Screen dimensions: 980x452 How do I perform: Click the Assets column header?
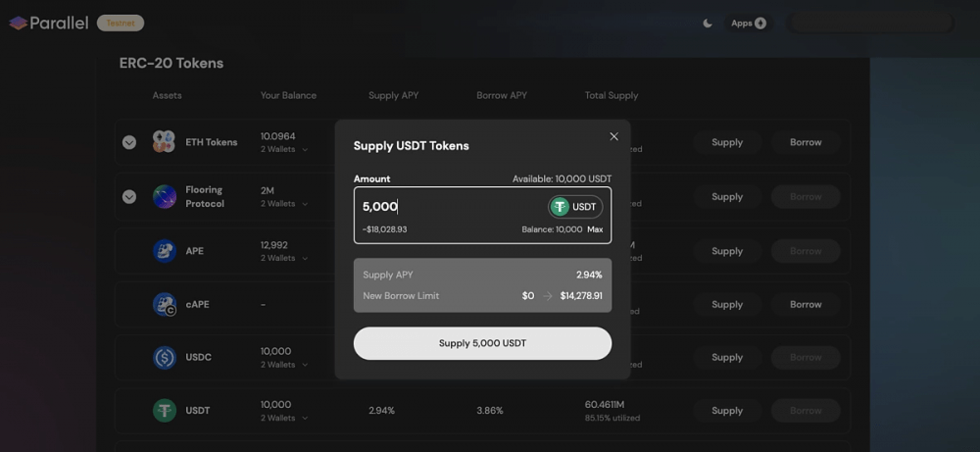[167, 96]
